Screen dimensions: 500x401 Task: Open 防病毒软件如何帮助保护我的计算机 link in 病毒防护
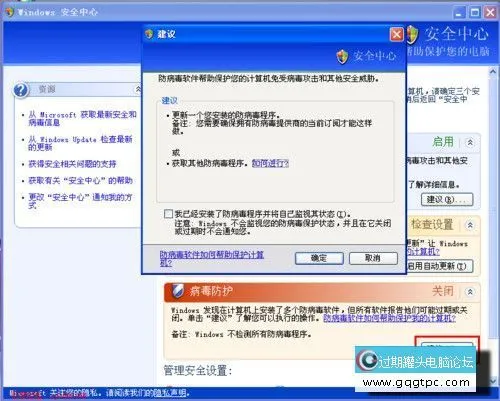coord(389,318)
